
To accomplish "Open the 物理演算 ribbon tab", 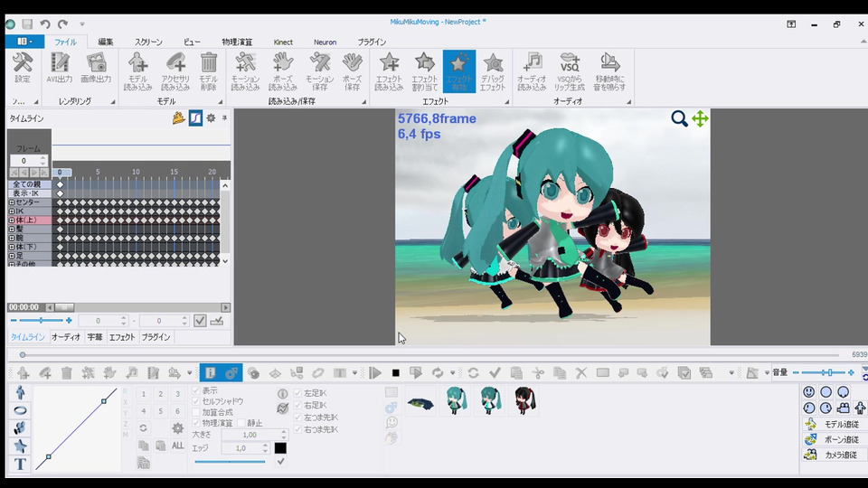I will point(237,42).
